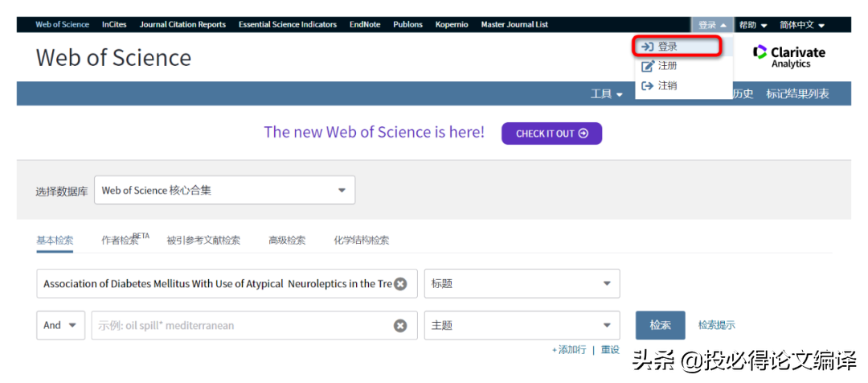
Task: Click the 注册 register icon
Action: click(x=648, y=66)
